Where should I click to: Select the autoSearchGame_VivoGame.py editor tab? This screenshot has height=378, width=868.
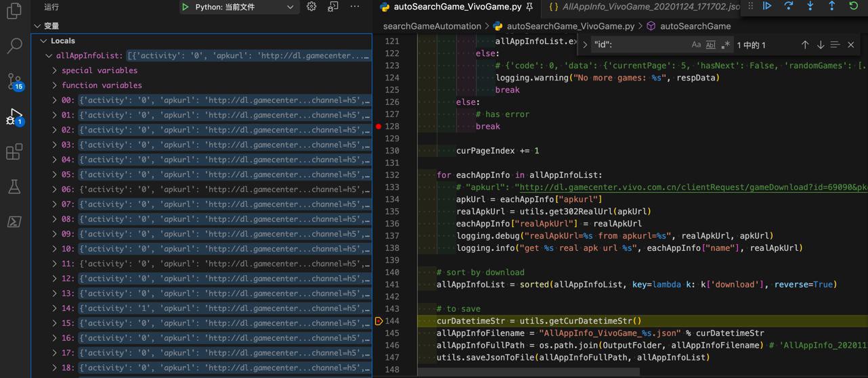457,7
